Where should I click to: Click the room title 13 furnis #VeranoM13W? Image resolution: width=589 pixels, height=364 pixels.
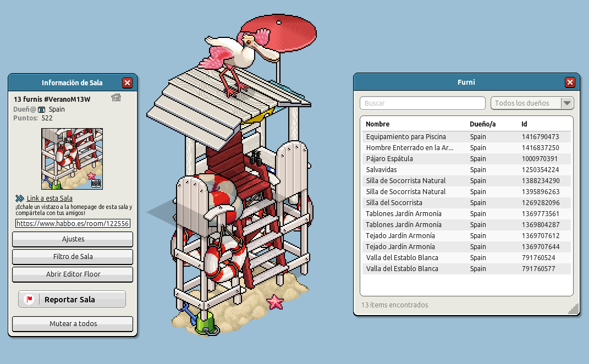click(52, 99)
